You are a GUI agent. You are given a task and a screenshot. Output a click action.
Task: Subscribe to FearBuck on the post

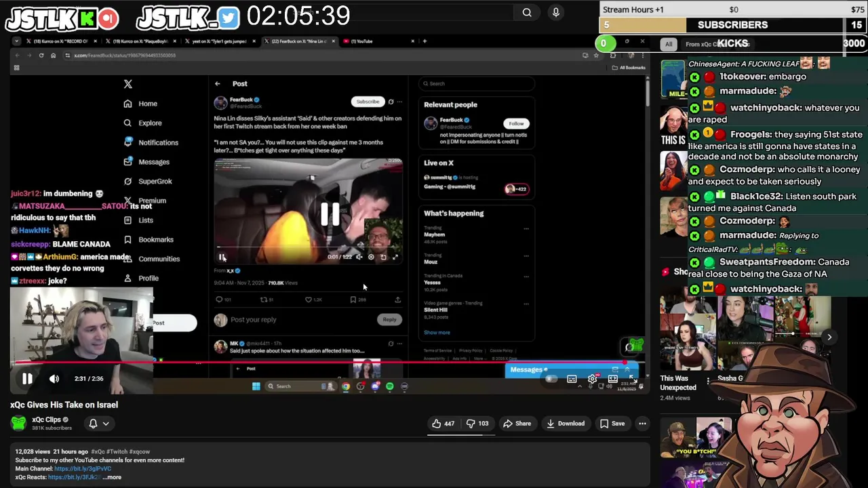[x=368, y=102]
